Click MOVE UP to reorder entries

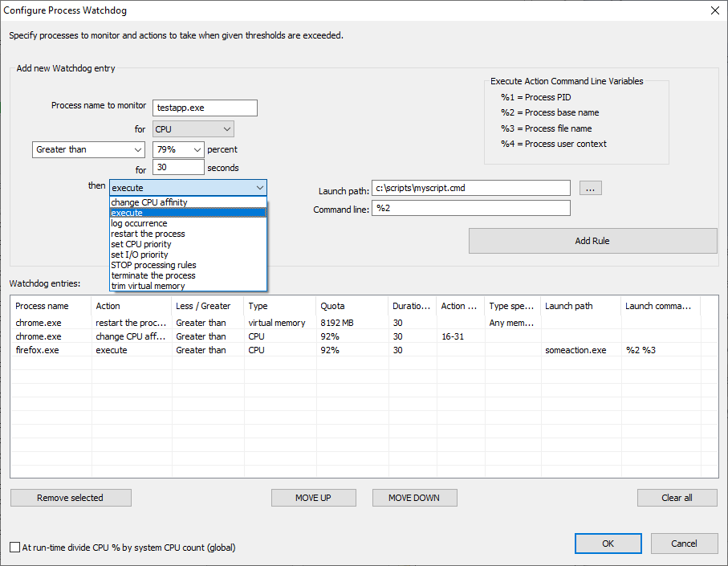point(313,497)
